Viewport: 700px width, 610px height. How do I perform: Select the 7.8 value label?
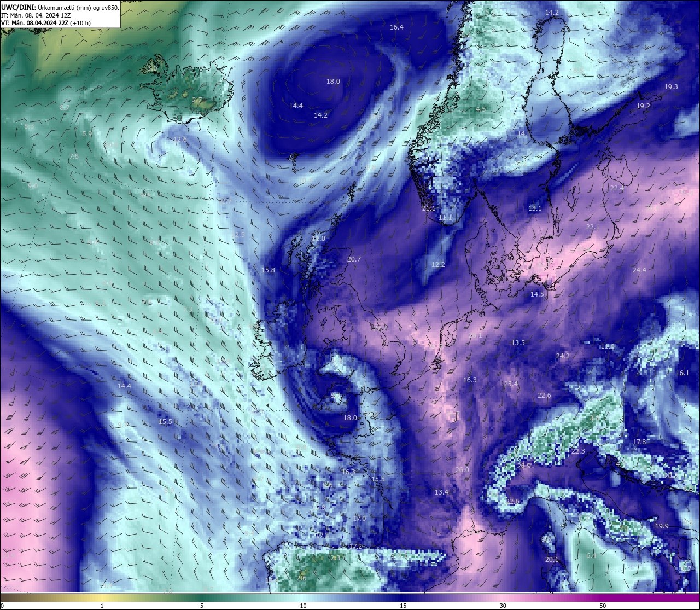click(74, 156)
